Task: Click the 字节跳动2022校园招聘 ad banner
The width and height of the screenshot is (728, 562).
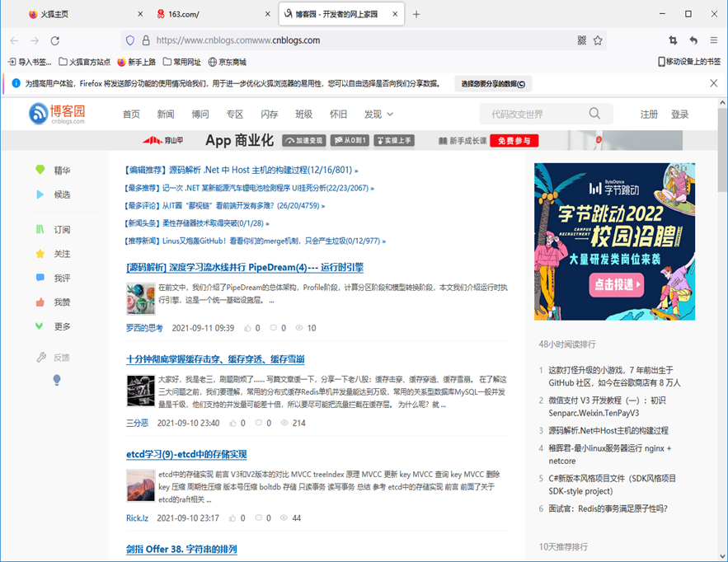Action: 614,241
